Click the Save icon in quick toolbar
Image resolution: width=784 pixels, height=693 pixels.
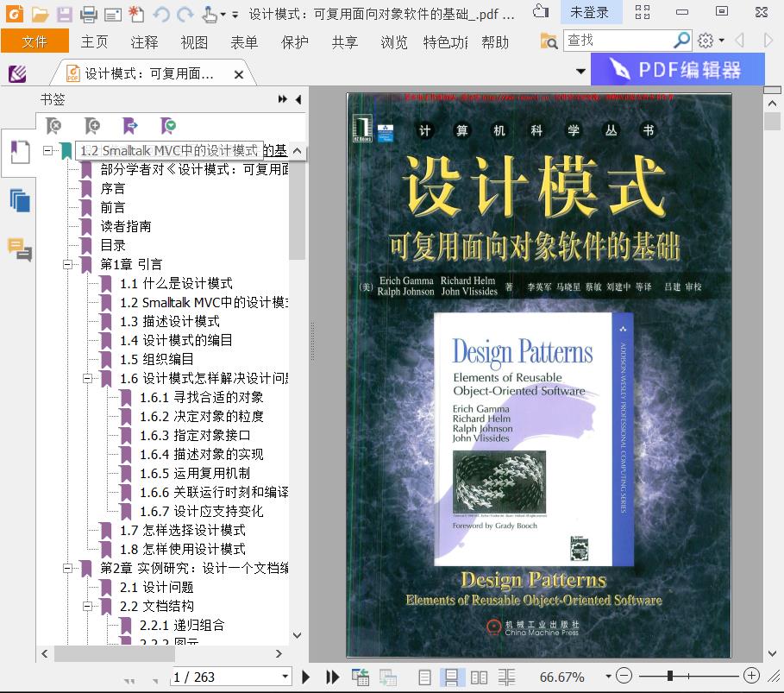coord(64,14)
